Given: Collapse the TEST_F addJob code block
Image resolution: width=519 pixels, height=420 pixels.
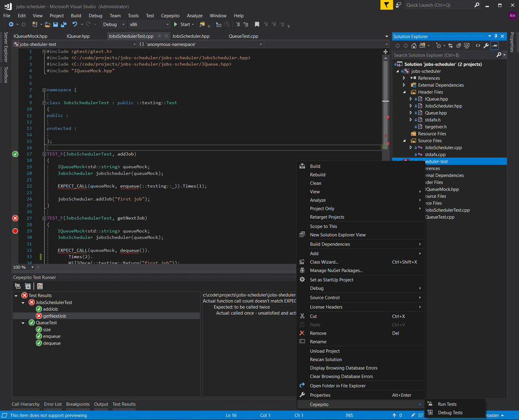Looking at the screenshot, I should (44, 154).
